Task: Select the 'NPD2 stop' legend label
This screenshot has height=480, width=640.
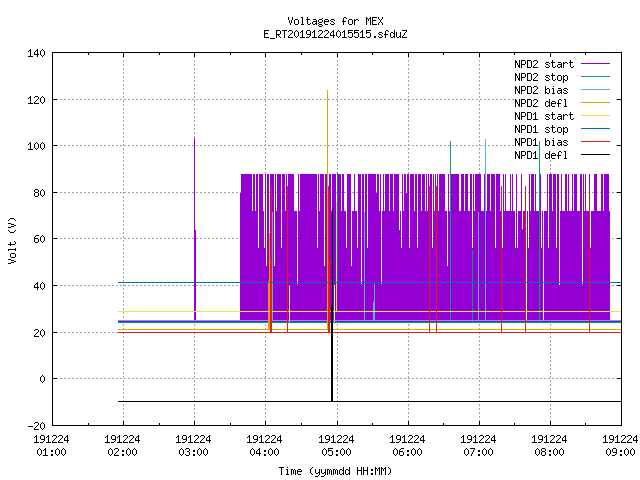Action: (541, 77)
